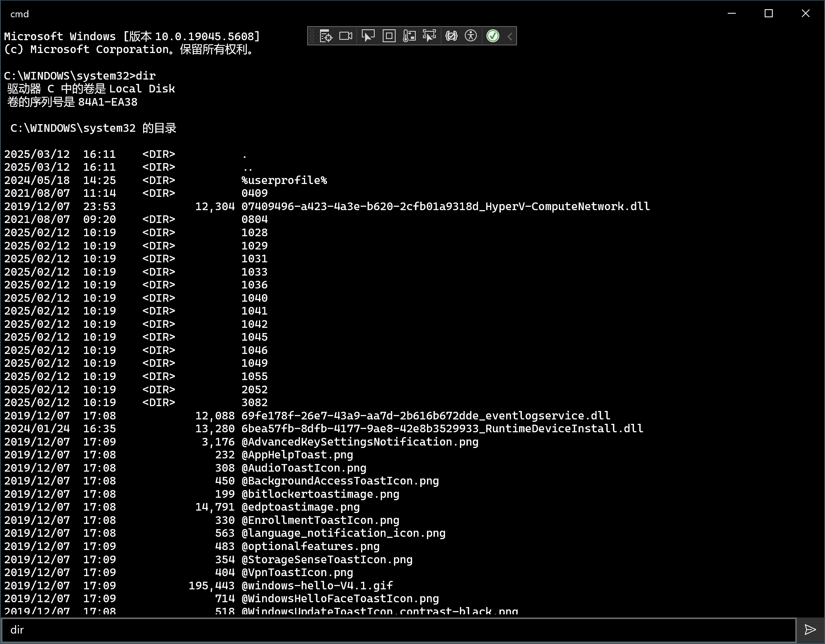825x644 pixels.
Task: Close the cmd window
Action: pos(805,14)
